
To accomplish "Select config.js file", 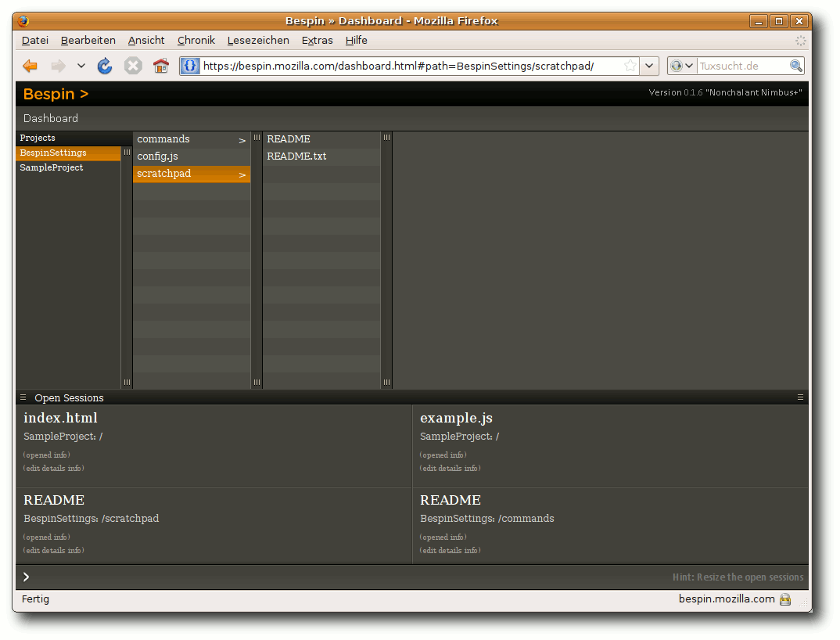I will tap(192, 156).
